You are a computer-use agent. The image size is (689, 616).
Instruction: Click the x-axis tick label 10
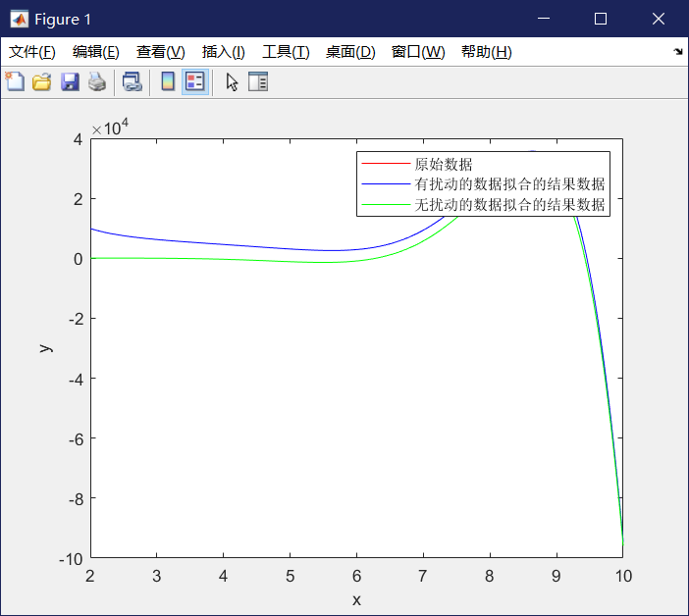623,576
